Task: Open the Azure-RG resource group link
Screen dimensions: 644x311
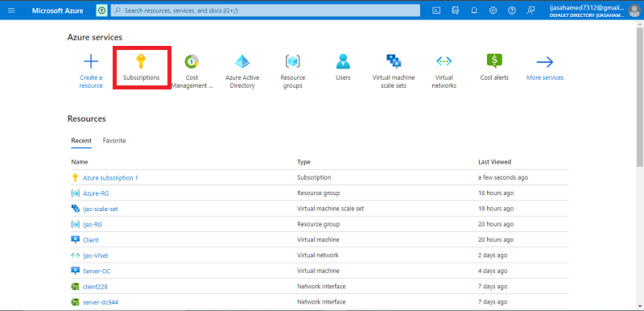Action: pos(96,193)
